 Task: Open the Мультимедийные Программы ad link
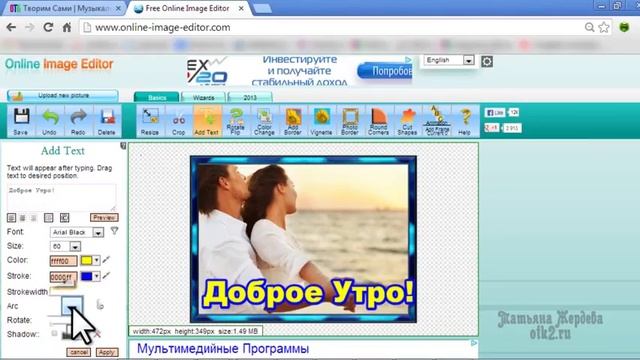pos(223,349)
